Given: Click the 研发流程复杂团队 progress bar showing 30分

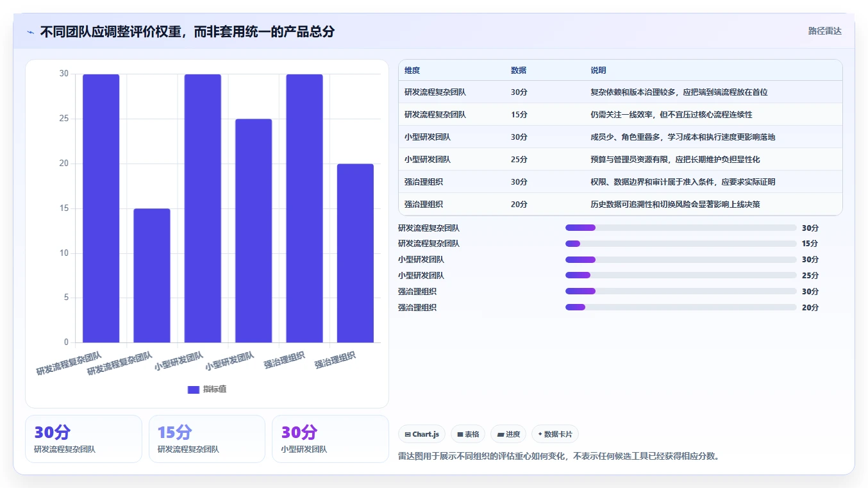Looking at the screenshot, I should coord(681,228).
